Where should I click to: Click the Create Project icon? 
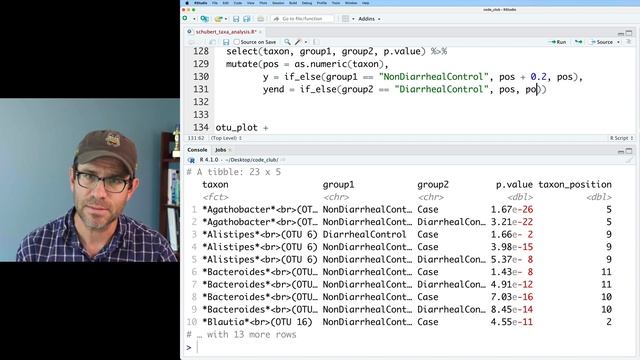coord(204,19)
